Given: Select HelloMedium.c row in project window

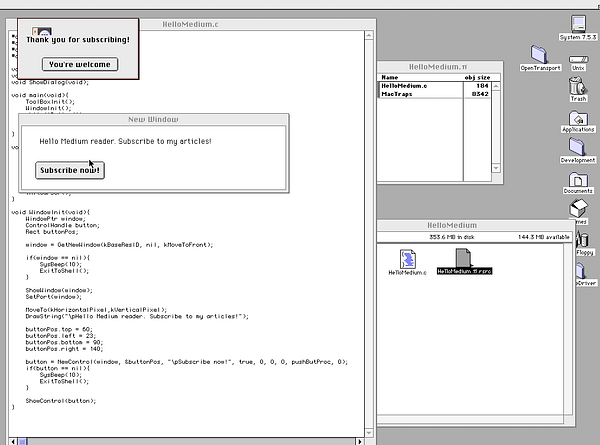Looking at the screenshot, I should [434, 86].
